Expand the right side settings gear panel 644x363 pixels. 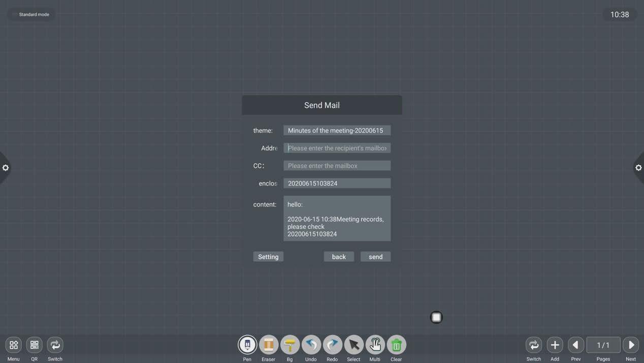[x=638, y=168]
